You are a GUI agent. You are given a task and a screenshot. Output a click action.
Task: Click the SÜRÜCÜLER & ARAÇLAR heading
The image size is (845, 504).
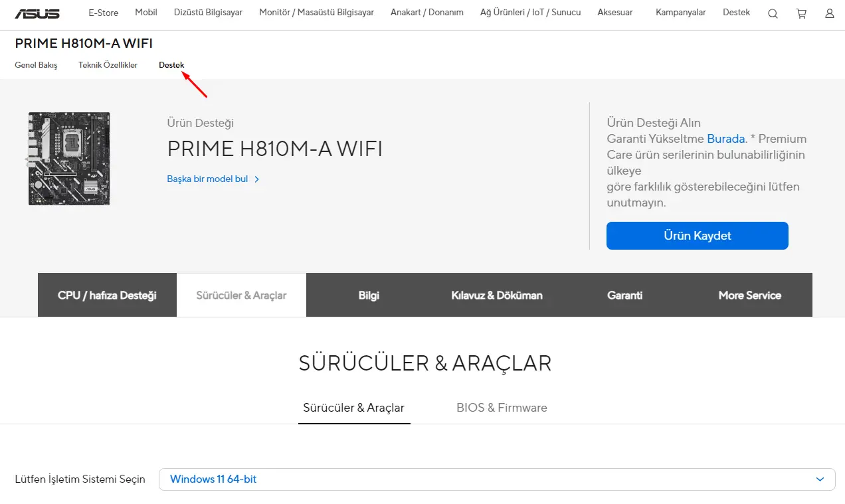[x=425, y=363]
